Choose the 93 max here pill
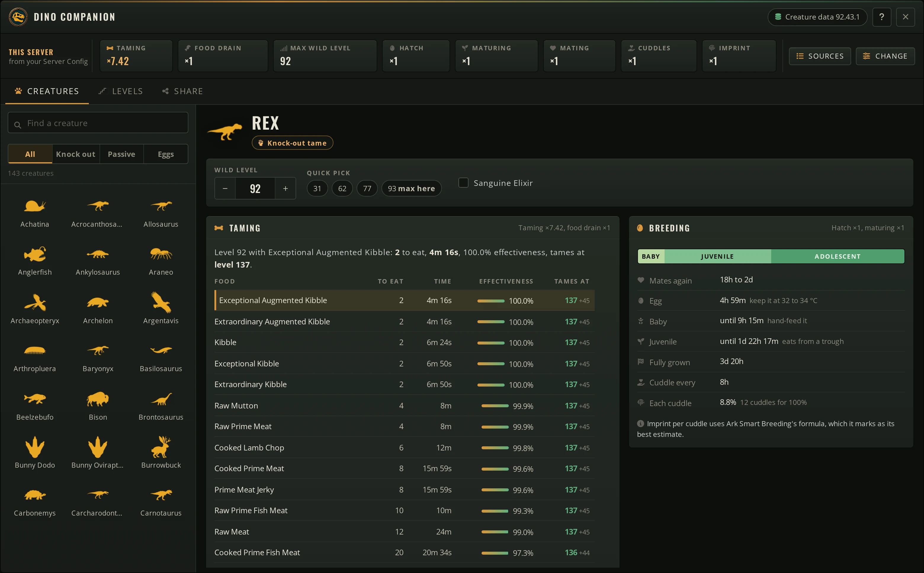This screenshot has height=573, width=924. [x=411, y=188]
